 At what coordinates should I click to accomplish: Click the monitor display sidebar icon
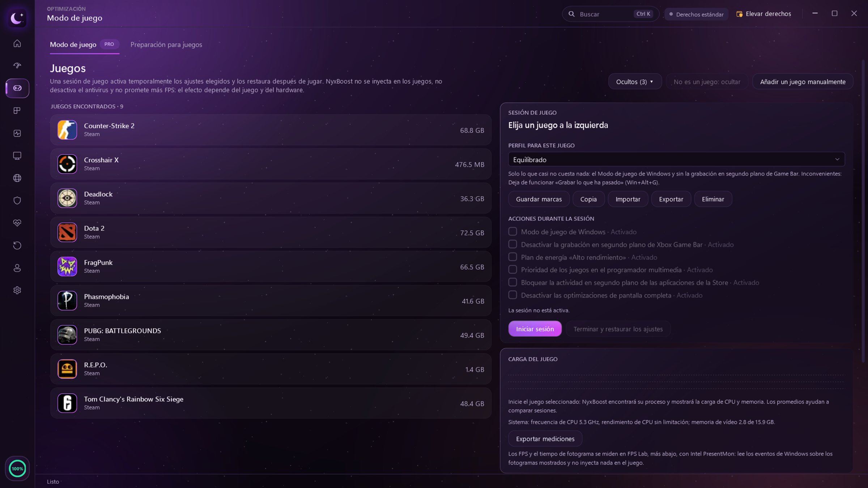point(17,155)
